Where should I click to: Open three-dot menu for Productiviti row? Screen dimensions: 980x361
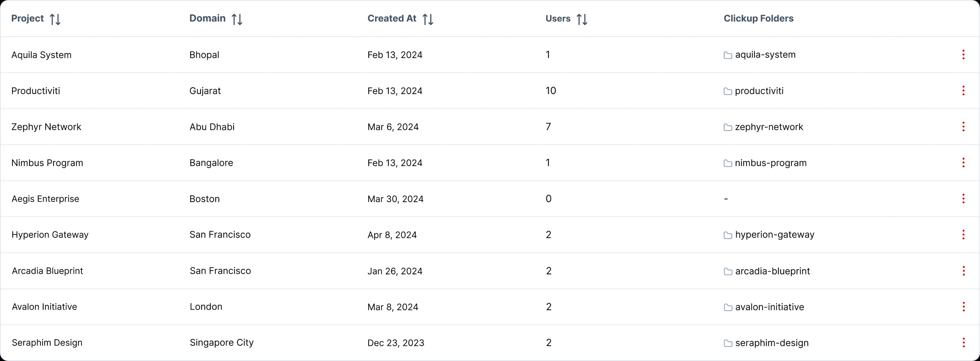[x=963, y=91]
